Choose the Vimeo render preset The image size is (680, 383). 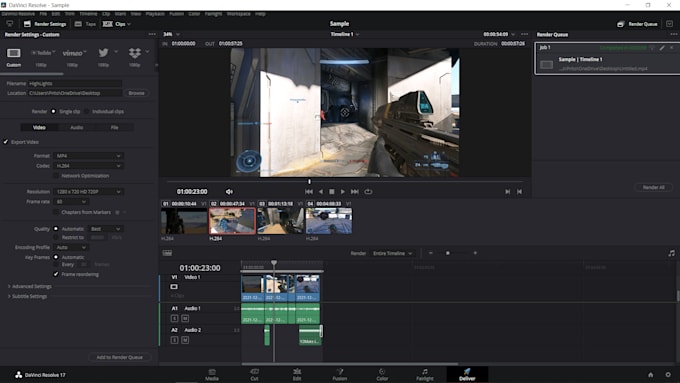click(72, 53)
